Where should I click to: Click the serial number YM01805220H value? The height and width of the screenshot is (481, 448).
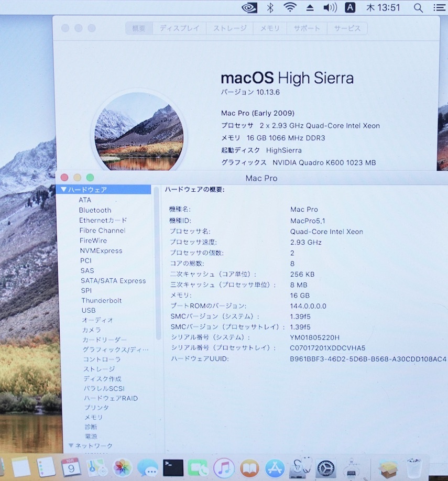click(314, 337)
